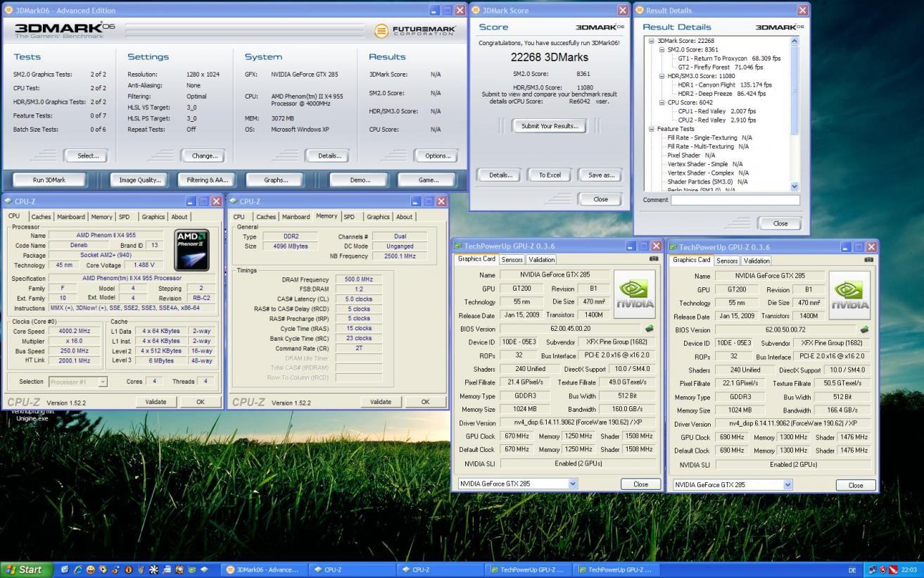The height and width of the screenshot is (578, 924).
Task: Open Caches tab in the CPU-Z processor window
Action: (x=41, y=217)
